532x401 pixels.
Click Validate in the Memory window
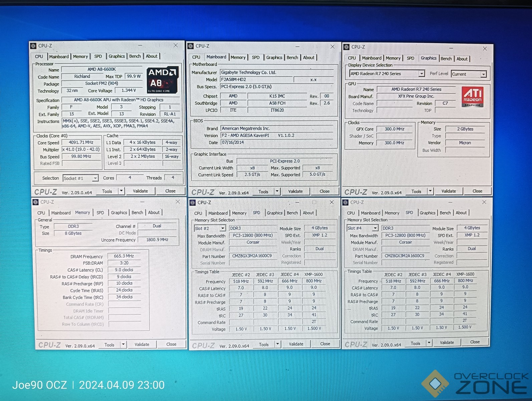coord(142,345)
